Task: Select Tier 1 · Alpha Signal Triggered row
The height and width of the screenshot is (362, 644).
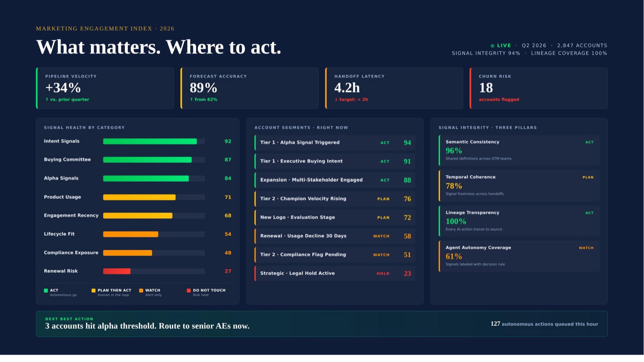Action: point(335,143)
